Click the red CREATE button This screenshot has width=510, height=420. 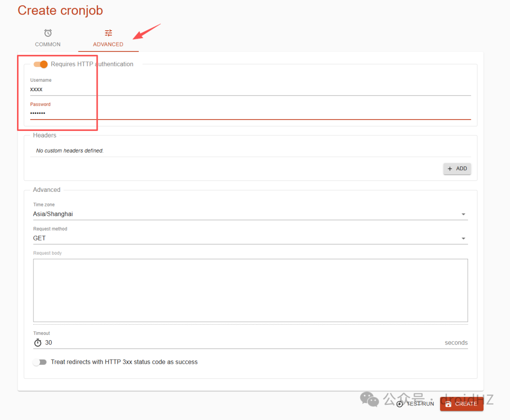tap(461, 404)
